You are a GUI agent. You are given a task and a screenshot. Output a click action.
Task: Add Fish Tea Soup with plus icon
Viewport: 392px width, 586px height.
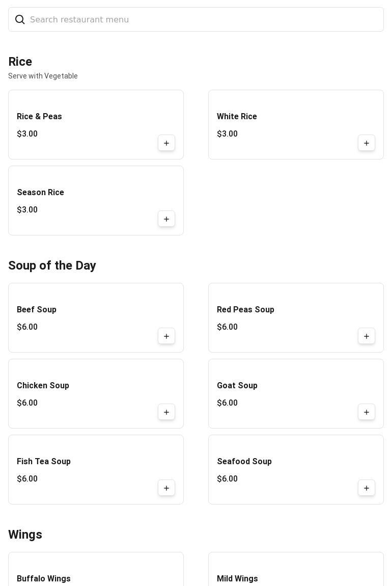tap(166, 488)
